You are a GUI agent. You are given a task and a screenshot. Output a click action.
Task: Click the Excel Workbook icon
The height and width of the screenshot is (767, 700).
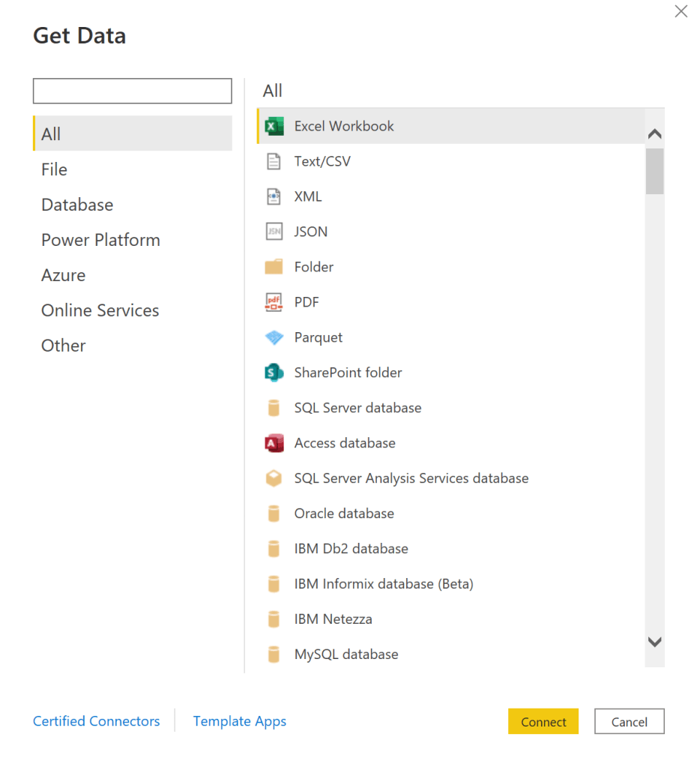[274, 126]
